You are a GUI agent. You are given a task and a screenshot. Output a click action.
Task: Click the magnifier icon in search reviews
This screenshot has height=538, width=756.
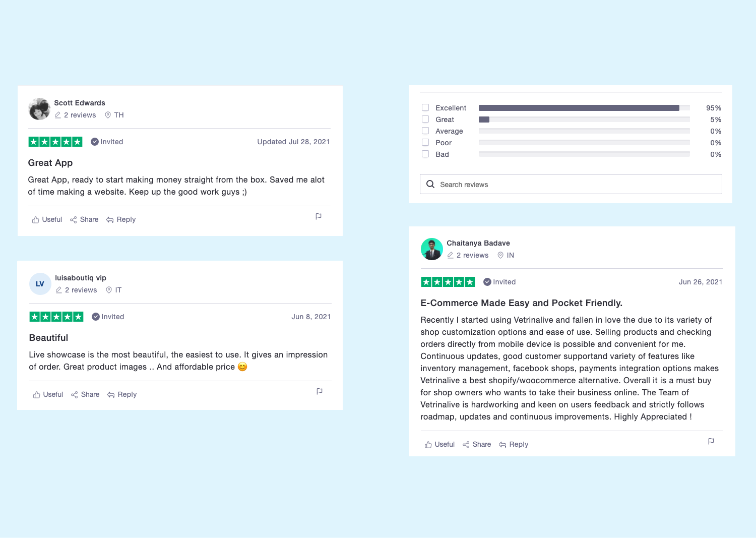tap(430, 184)
